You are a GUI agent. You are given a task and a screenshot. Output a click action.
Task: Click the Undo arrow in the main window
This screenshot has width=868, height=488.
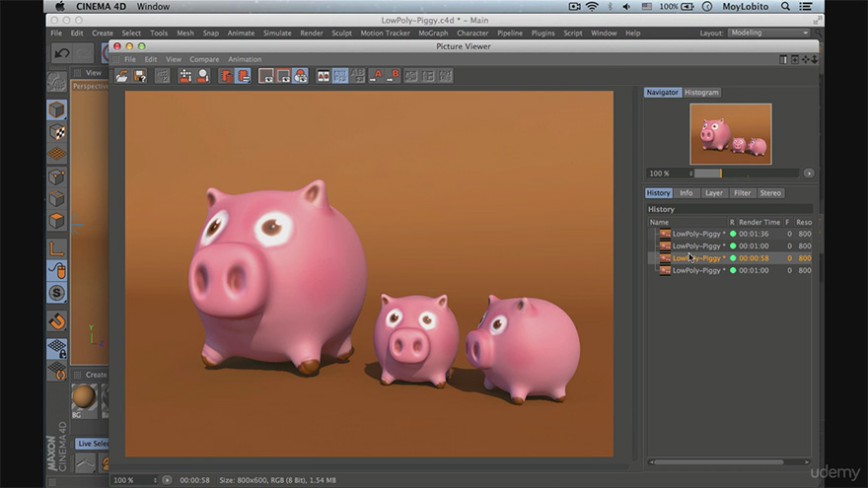[x=62, y=53]
